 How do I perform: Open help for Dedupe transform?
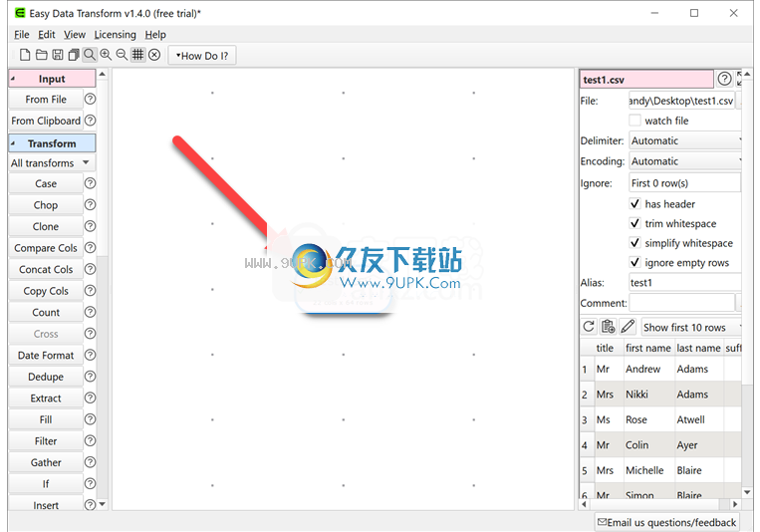(91, 377)
